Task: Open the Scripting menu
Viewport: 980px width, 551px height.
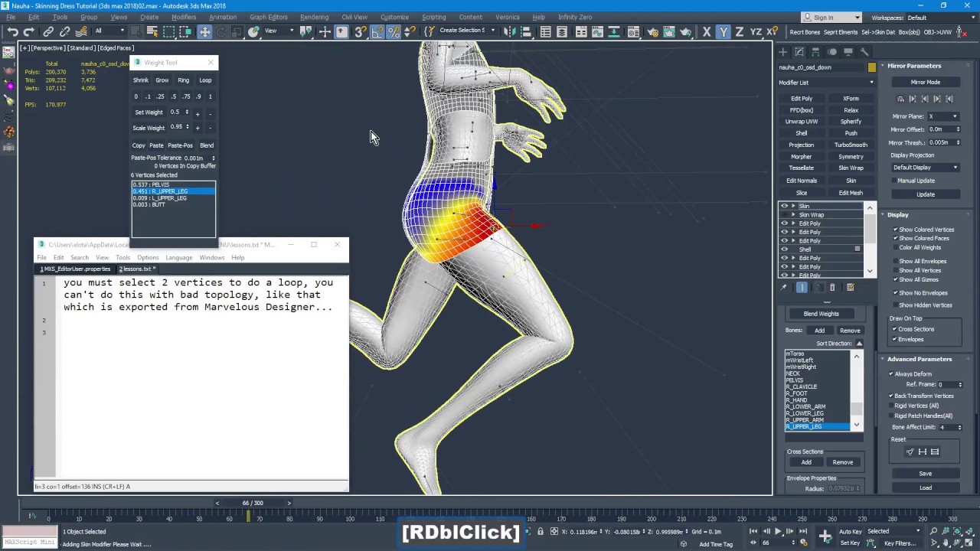Action: pyautogui.click(x=433, y=17)
